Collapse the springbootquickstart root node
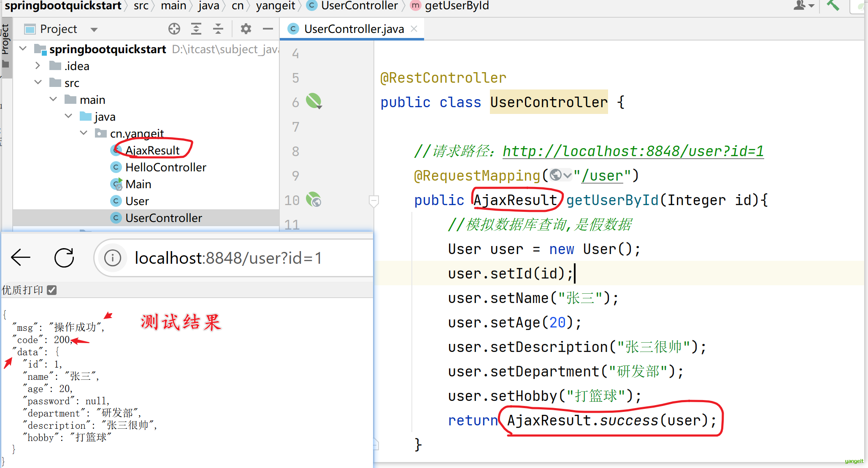Image resolution: width=868 pixels, height=468 pixels. click(23, 49)
